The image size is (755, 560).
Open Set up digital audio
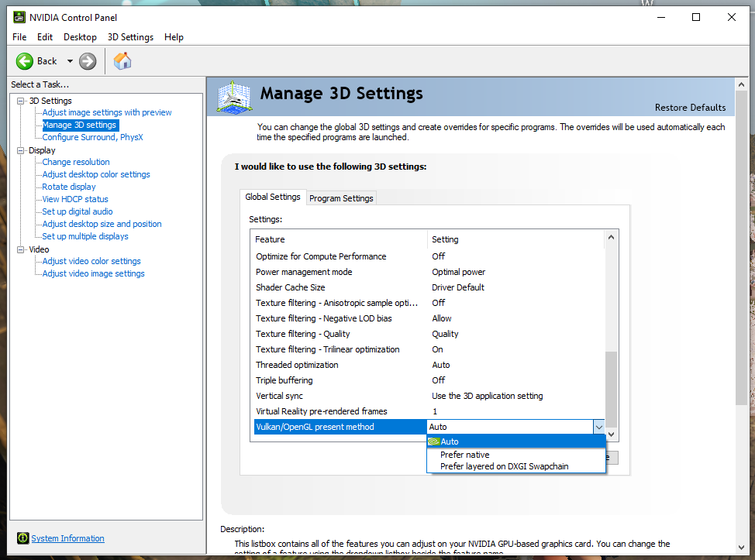click(77, 211)
